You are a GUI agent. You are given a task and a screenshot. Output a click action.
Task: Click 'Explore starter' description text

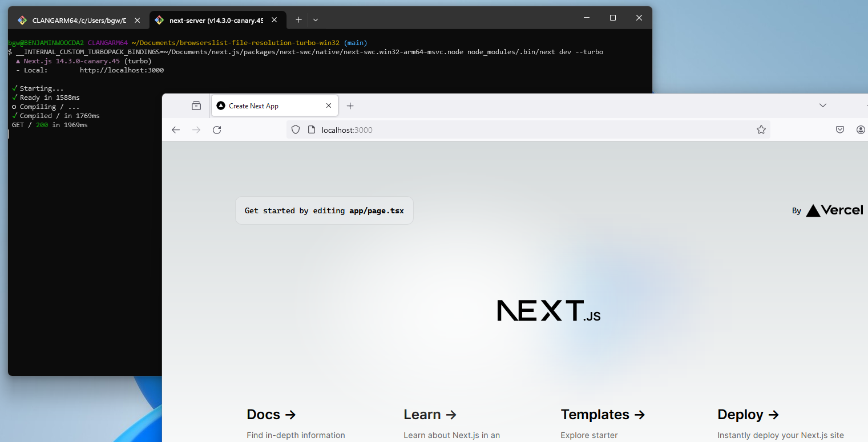pyautogui.click(x=589, y=435)
